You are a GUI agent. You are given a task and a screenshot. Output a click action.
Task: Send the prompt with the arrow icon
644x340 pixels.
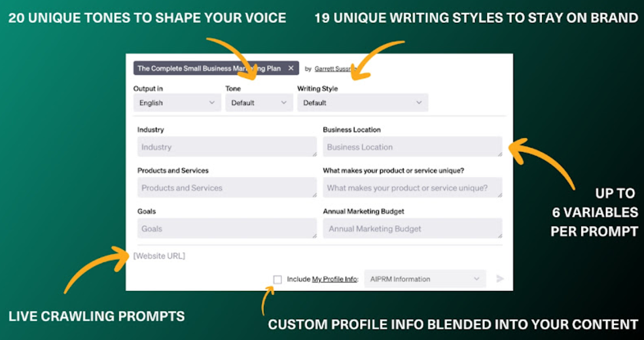500,279
